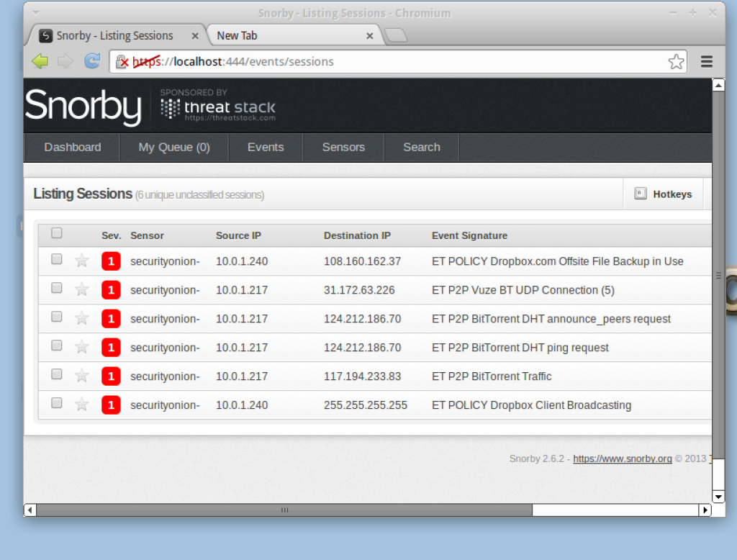
Task: Check the BitTorrent DHT announce_peers request row
Action: point(57,317)
